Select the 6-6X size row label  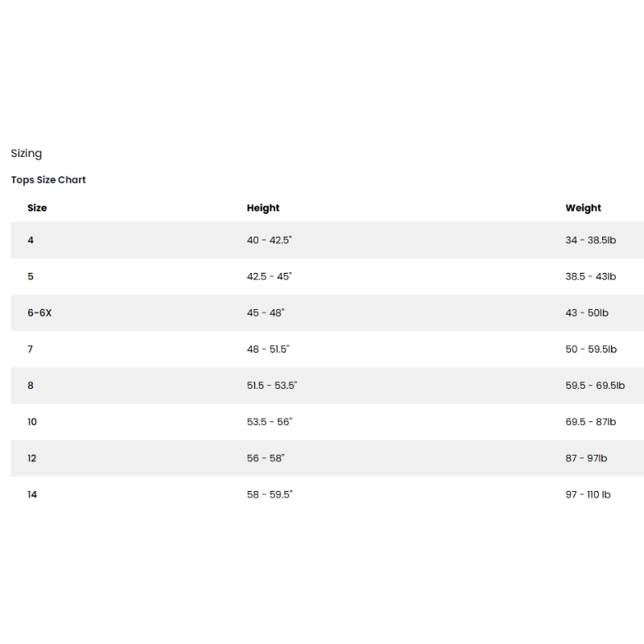point(39,312)
